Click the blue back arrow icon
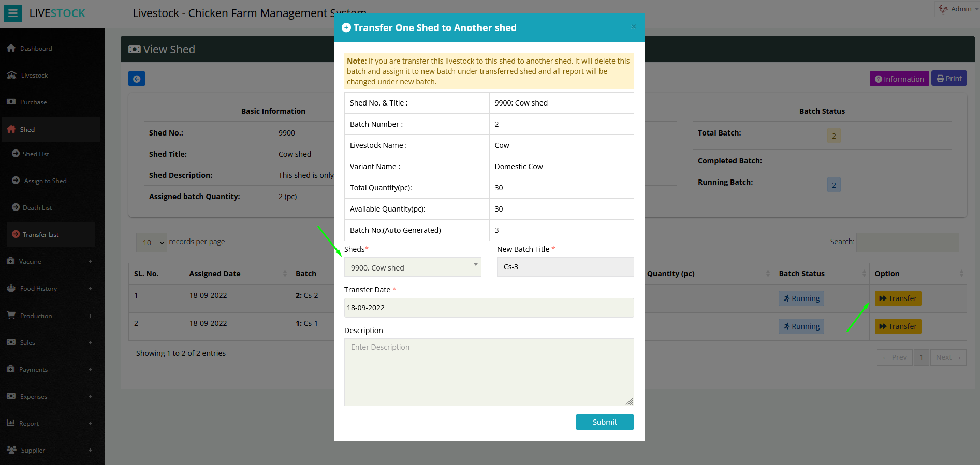Screen dimensions: 980x465 click(x=137, y=79)
